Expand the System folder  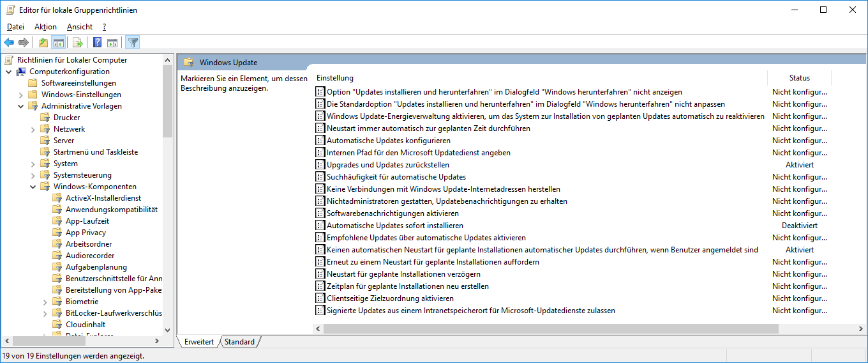click(33, 164)
